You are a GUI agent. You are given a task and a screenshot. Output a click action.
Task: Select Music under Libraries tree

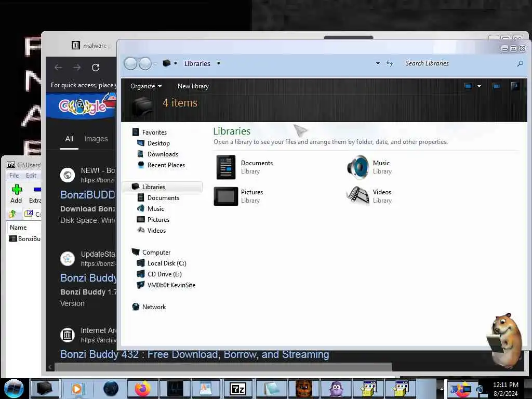pos(156,209)
